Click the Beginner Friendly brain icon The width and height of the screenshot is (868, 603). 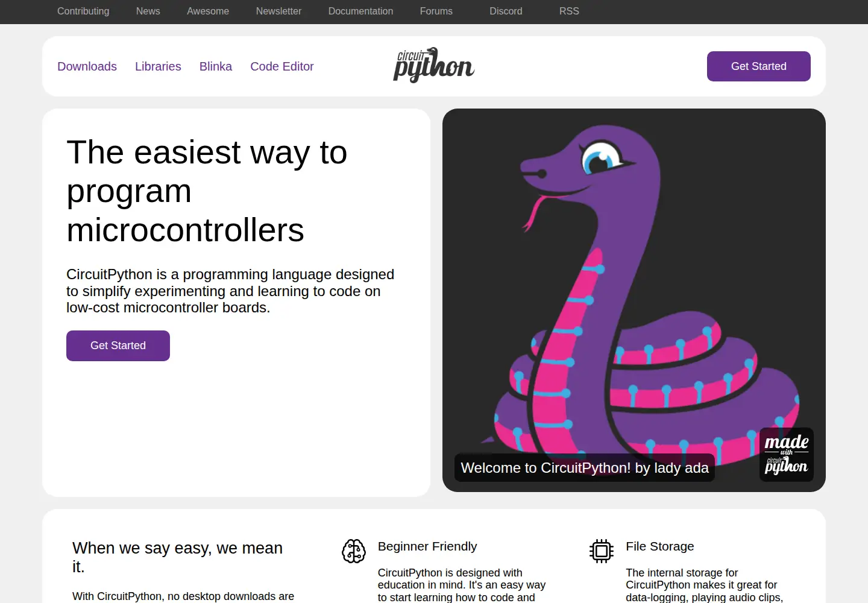click(x=354, y=551)
